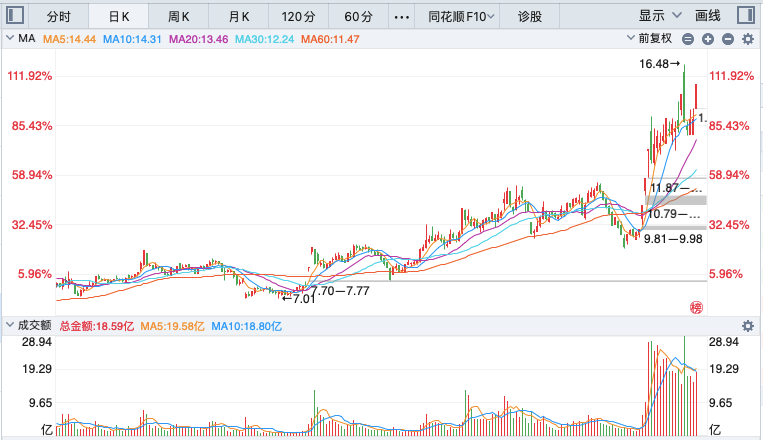Open the 同花顺F10 dropdown

tap(461, 17)
